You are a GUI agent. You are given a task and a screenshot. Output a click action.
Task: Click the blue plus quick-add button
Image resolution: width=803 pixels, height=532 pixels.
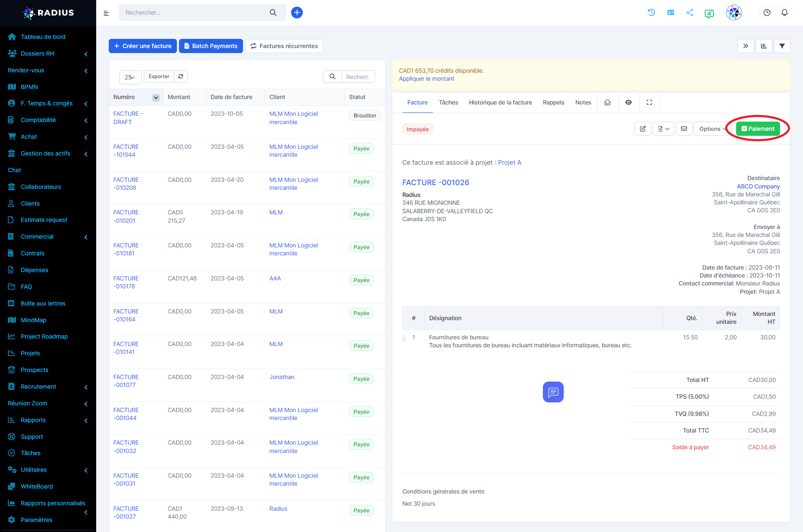(297, 13)
